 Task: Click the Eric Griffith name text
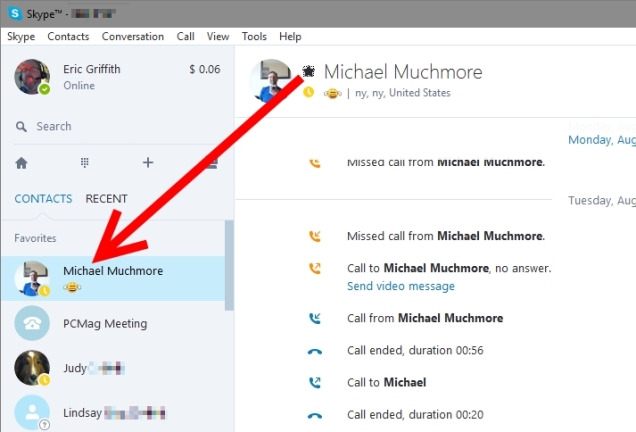(x=92, y=69)
